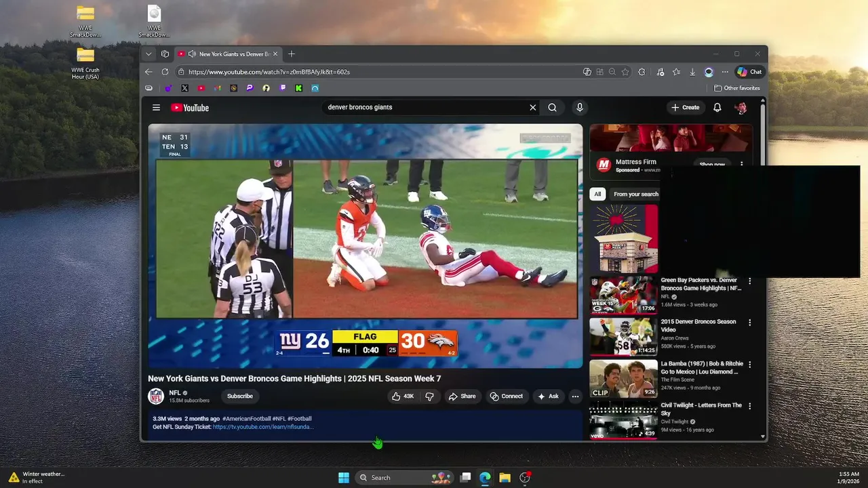
Task: Open La Bamba 1987 clip thumbnail
Action: click(x=623, y=378)
